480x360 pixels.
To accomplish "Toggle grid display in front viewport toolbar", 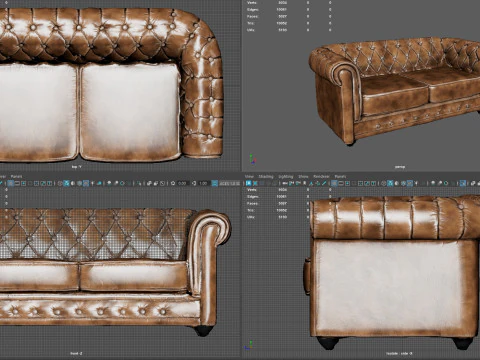I will pyautogui.click(x=11, y=183).
